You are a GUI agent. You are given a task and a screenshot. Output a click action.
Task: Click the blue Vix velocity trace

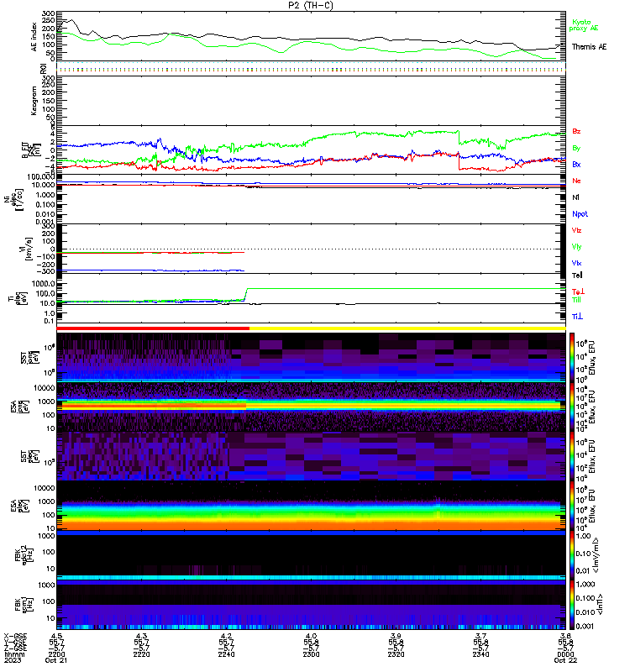click(150, 270)
